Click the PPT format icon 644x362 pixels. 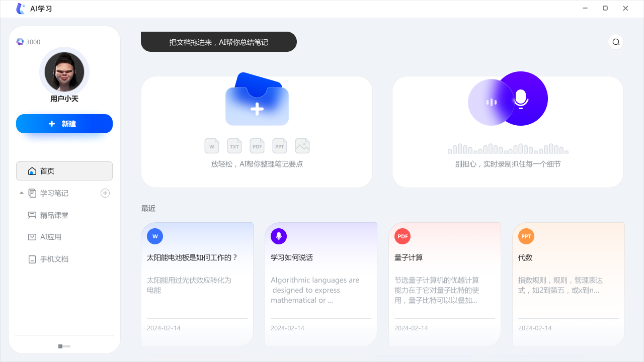[x=280, y=146]
